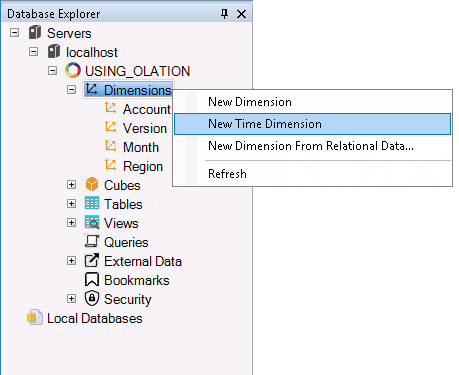Select the Queries label
This screenshot has height=375, width=459.
click(126, 242)
